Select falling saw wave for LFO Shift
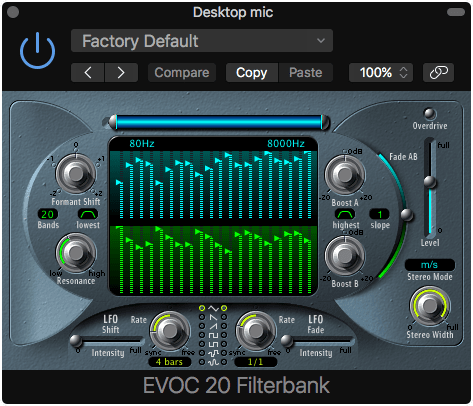Viewport: 473px width, 406px height. [x=202, y=317]
